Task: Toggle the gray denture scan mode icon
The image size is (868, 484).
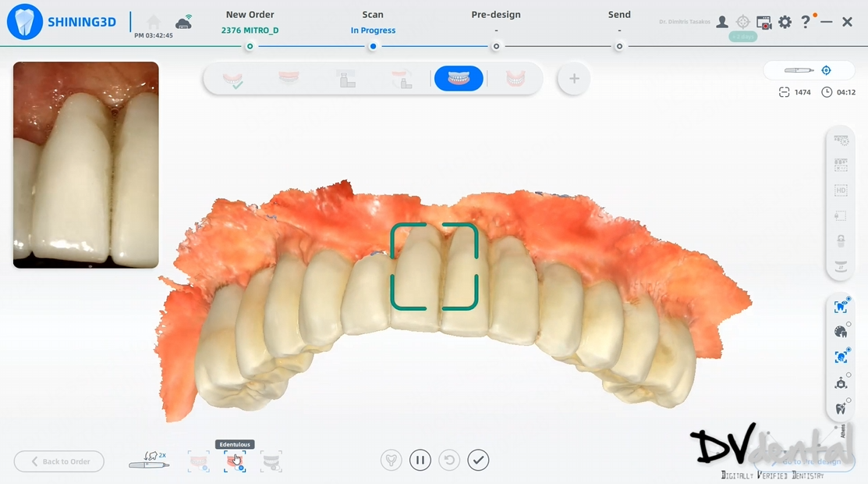Action: [271, 461]
